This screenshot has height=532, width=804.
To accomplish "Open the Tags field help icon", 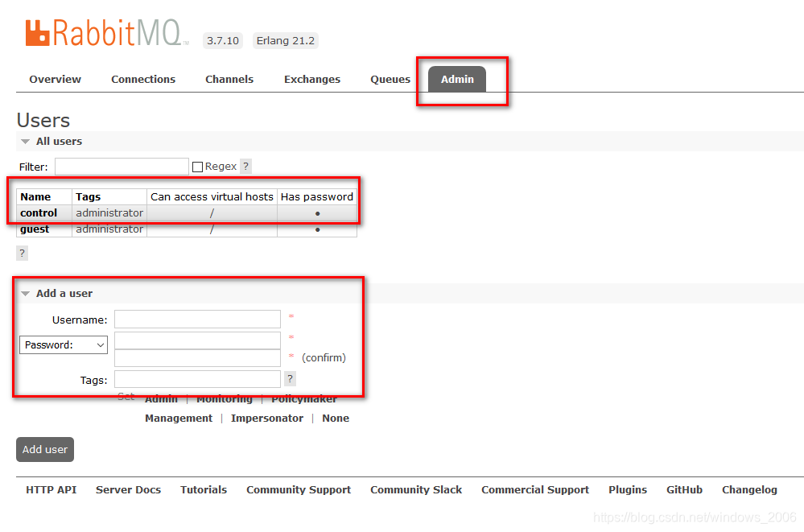I will pos(291,378).
